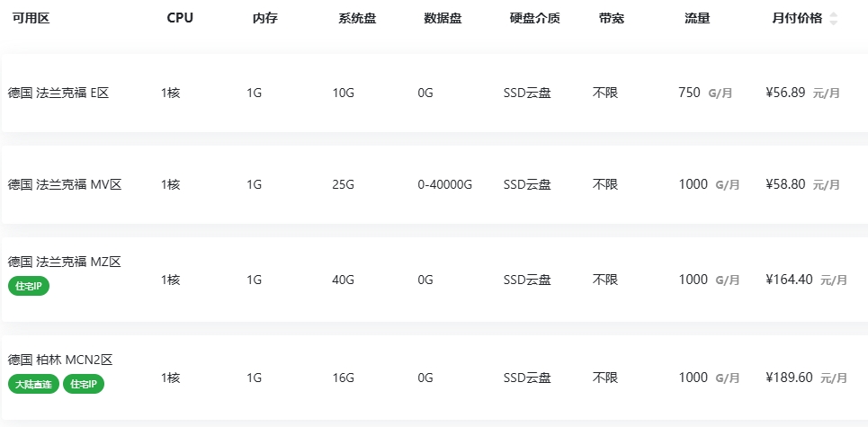Image resolution: width=868 pixels, height=427 pixels.
Task: Click the 系统盘 column header
Action: click(x=357, y=19)
